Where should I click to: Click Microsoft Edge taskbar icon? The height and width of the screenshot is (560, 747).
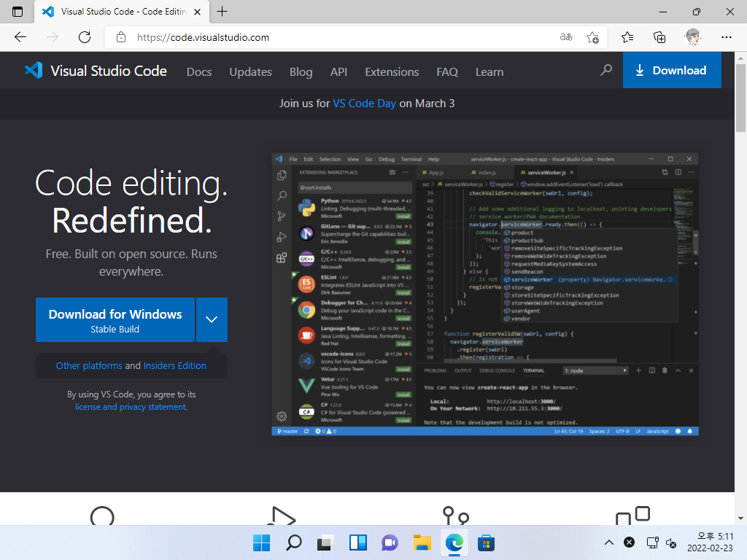pyautogui.click(x=454, y=542)
